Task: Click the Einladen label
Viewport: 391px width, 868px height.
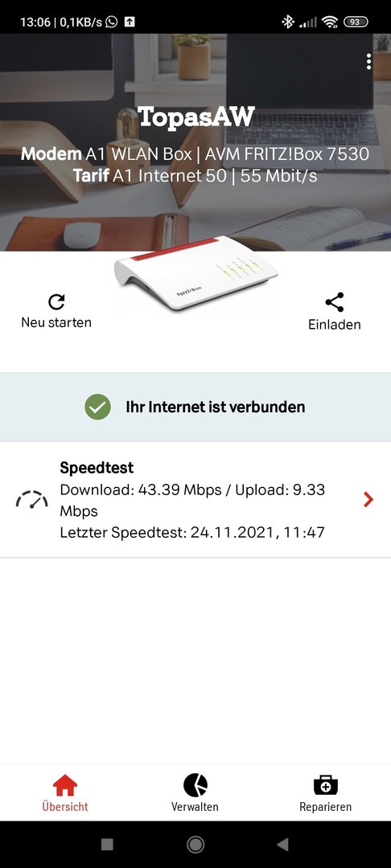Action: (x=335, y=325)
